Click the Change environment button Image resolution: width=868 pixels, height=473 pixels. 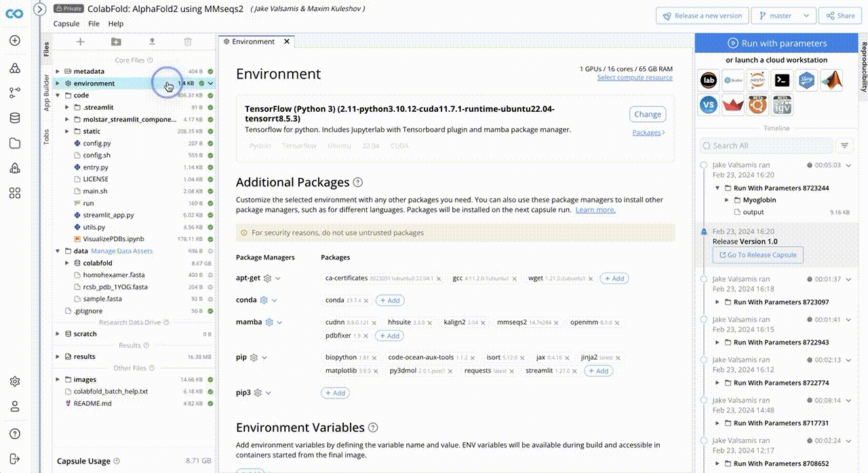coord(647,114)
